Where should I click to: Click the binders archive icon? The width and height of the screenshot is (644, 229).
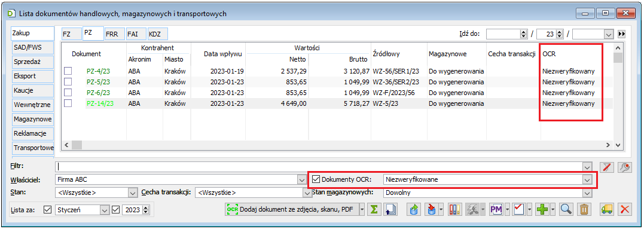click(454, 209)
